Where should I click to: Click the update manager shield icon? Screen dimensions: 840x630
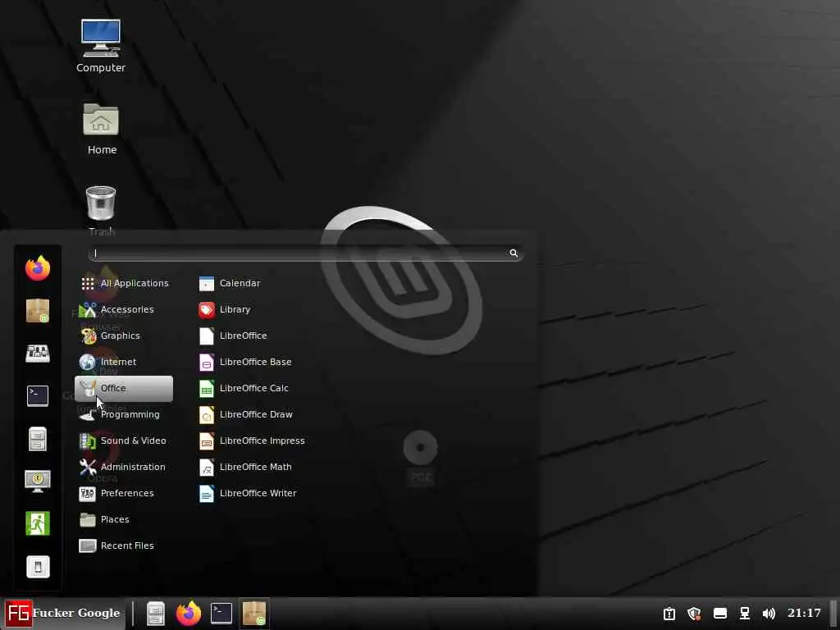(694, 614)
